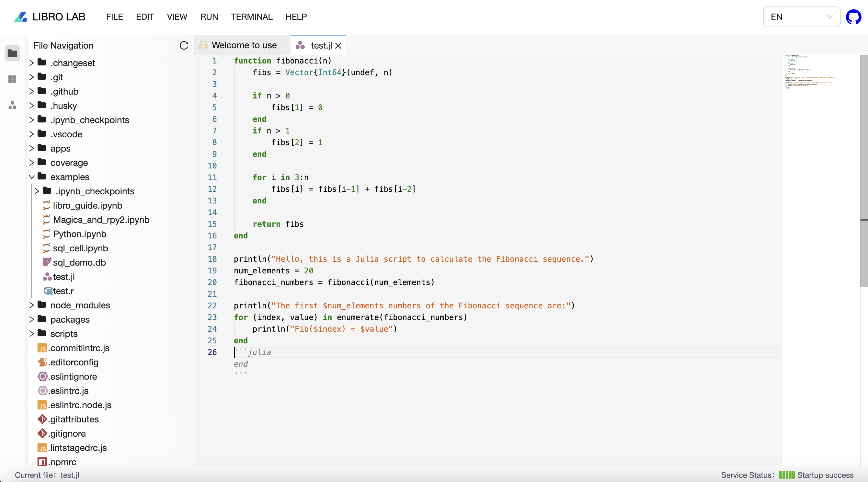Click the test.jl file icon in tabs
Screen dimensions: 868x482
point(301,45)
